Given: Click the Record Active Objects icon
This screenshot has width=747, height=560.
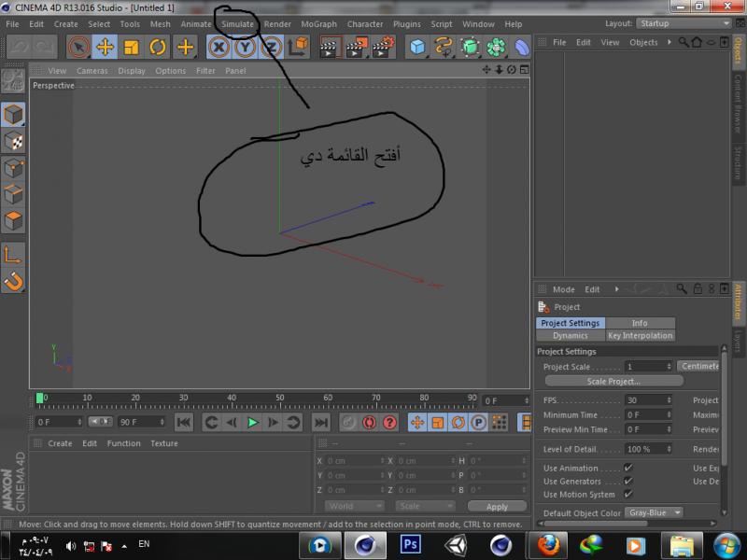Looking at the screenshot, I should coord(347,423).
